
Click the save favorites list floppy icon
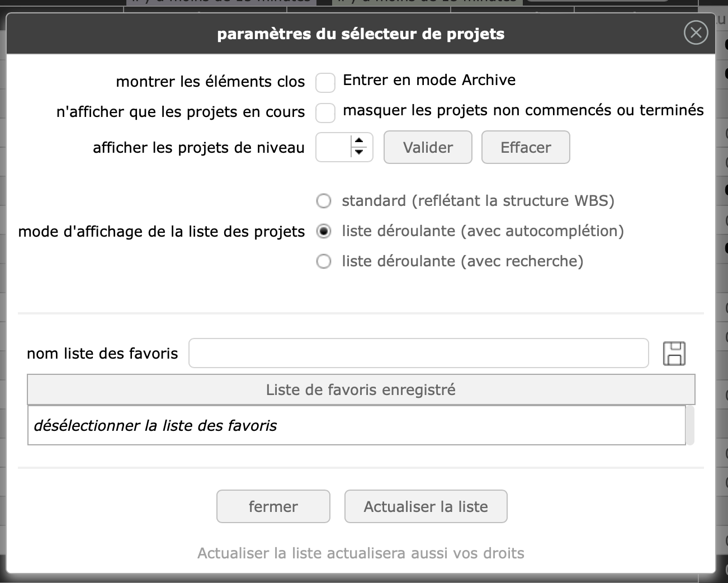pyautogui.click(x=674, y=354)
